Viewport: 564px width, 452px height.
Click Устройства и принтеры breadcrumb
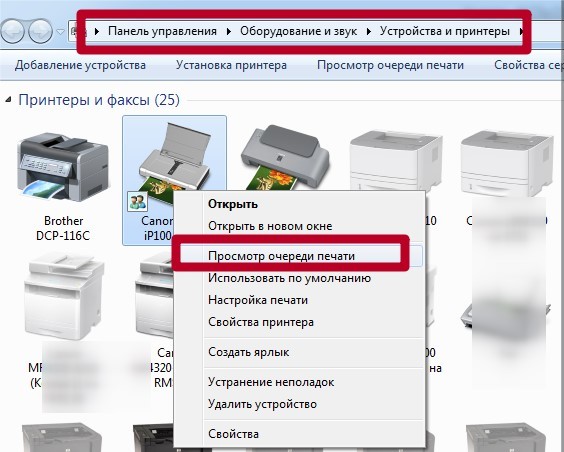(445, 31)
